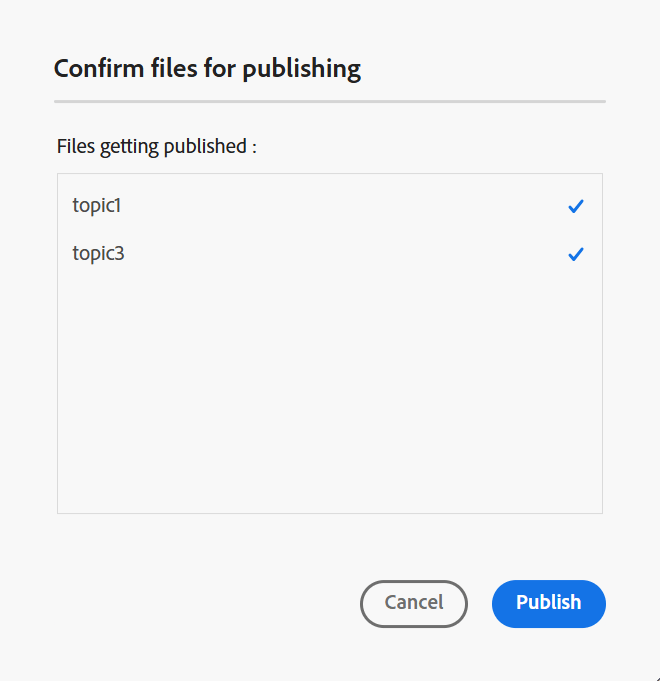
Task: Click the 'Files getting published :' label
Action: point(157,146)
